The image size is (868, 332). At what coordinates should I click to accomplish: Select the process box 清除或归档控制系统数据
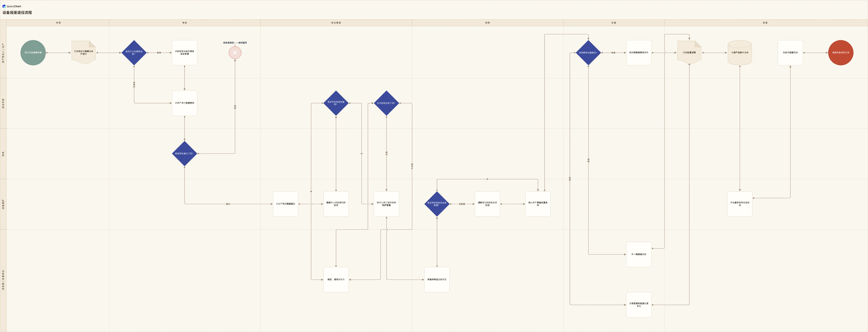click(x=487, y=204)
